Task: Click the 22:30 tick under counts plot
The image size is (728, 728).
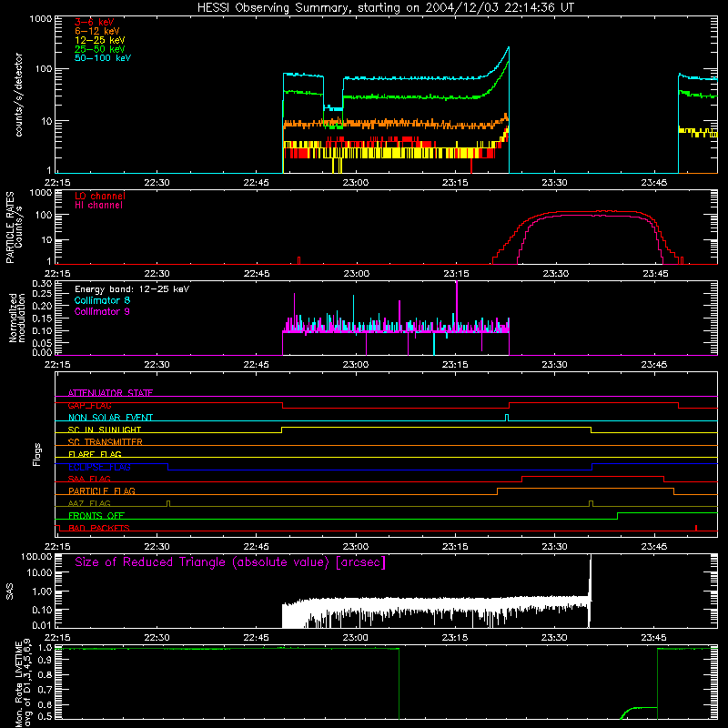Action: point(157,183)
